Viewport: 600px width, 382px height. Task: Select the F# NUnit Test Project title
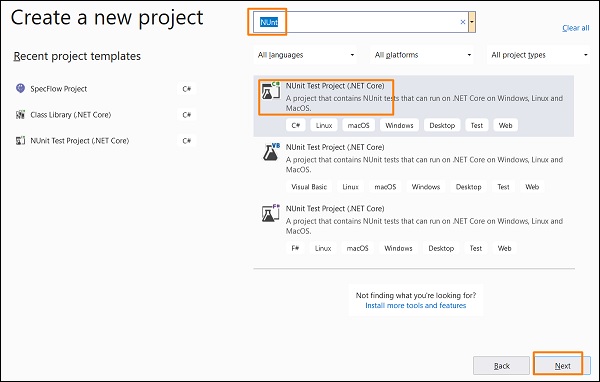pyautogui.click(x=335, y=209)
